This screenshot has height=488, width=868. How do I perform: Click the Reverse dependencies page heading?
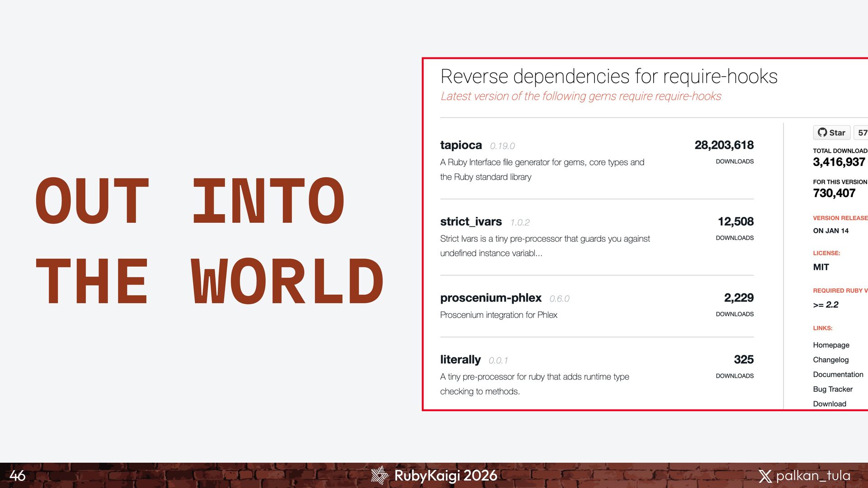click(609, 76)
